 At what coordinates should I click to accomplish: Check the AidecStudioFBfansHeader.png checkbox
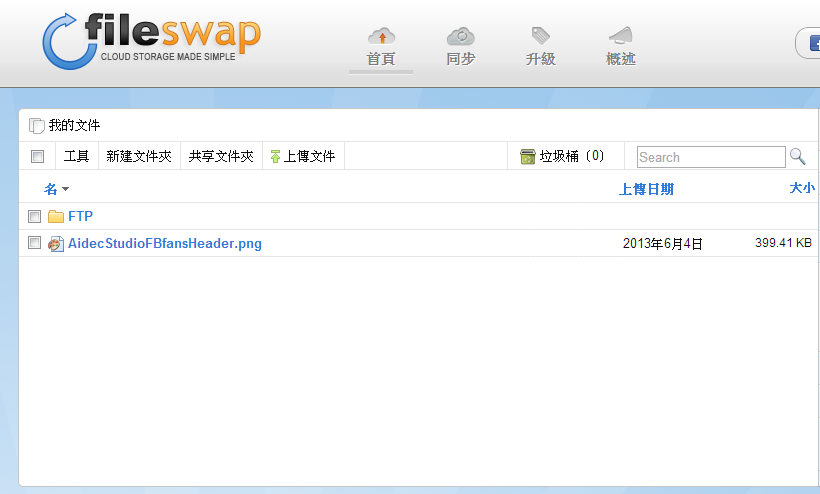coord(35,243)
